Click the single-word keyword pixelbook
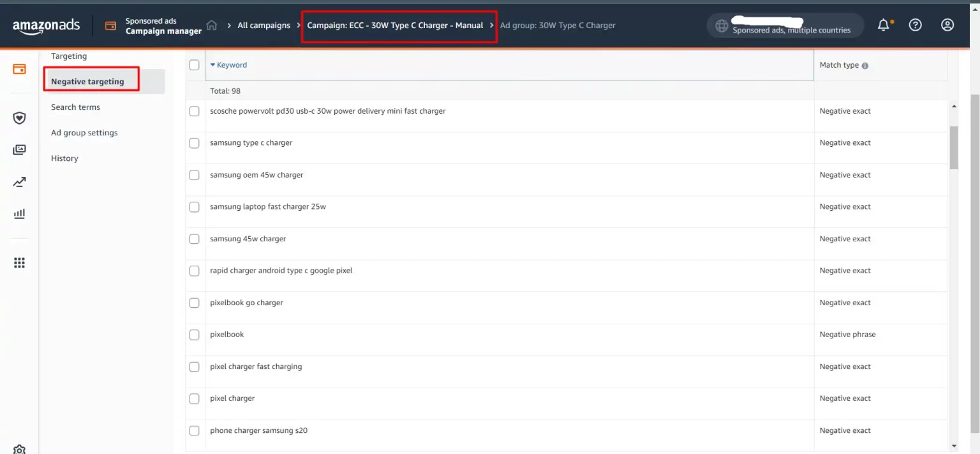This screenshot has width=980, height=454. point(226,335)
